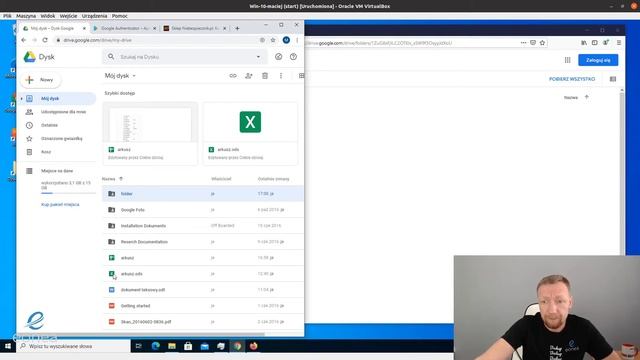Select the Installation Documents folder row

[202, 226]
